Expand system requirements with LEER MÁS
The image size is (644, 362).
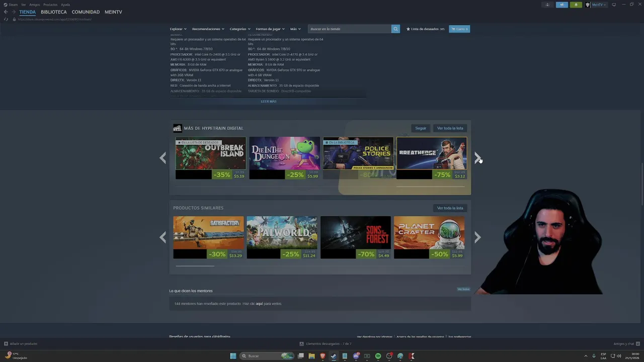[269, 102]
